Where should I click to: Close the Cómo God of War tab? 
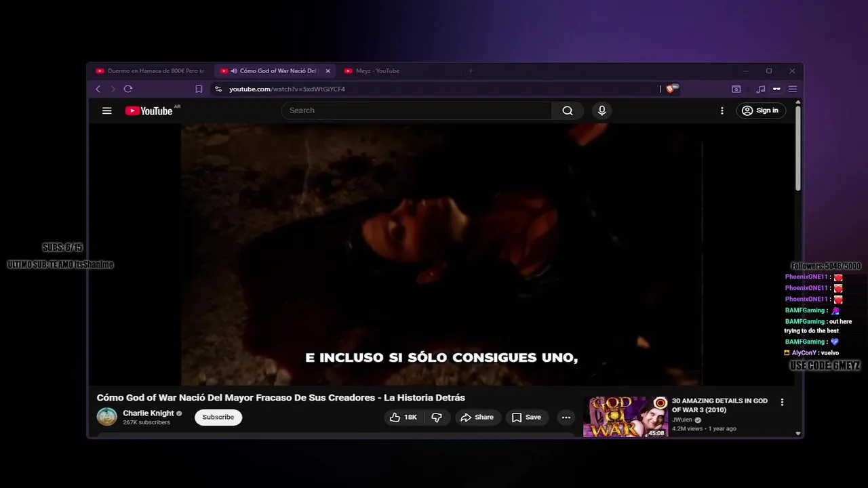click(328, 70)
